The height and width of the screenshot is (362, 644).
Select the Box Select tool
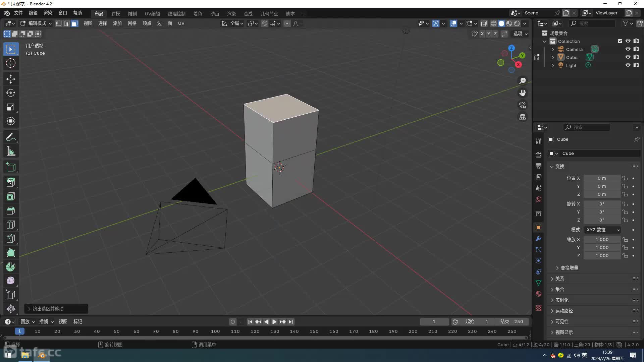click(11, 49)
